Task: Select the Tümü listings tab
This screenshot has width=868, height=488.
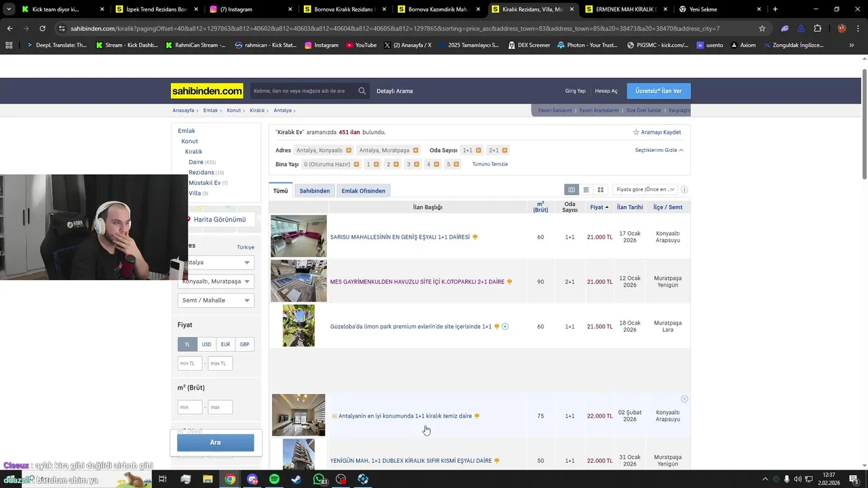Action: [x=281, y=191]
